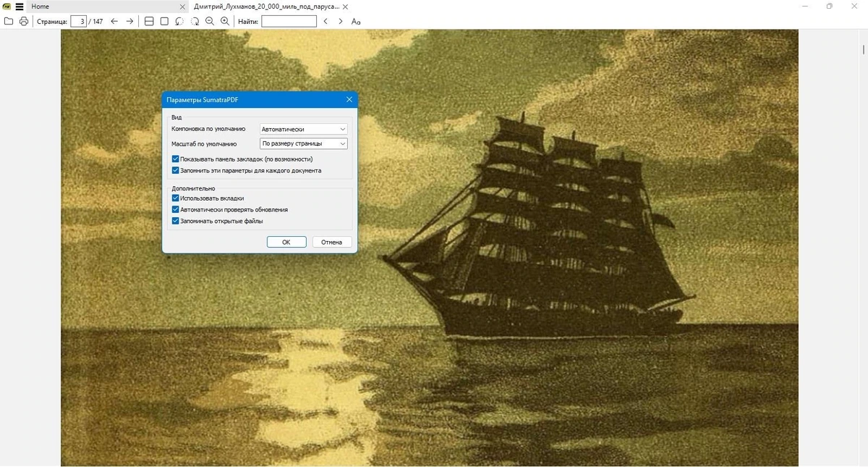868x467 pixels.
Task: Minimize the SumatraPDF window
Action: [806, 7]
